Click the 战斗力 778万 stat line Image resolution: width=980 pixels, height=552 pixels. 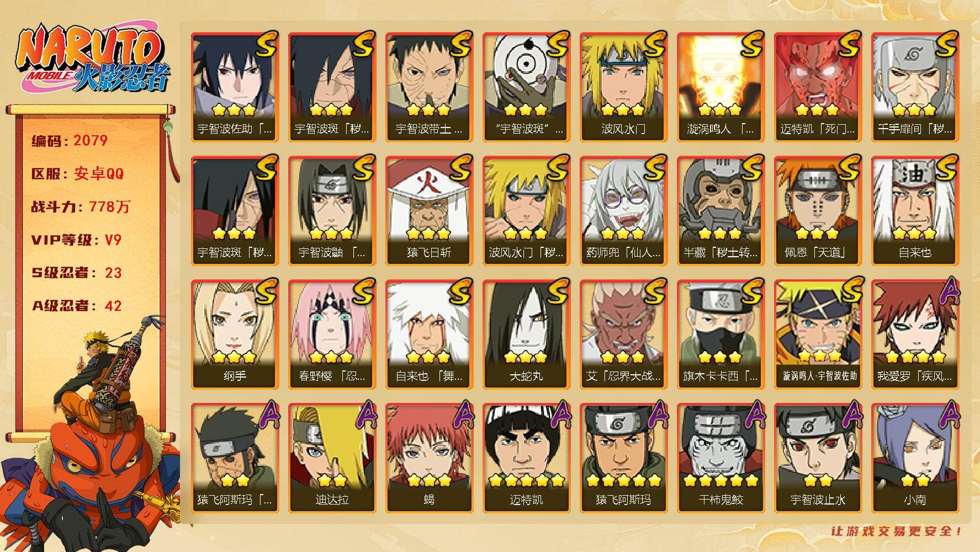pyautogui.click(x=81, y=207)
